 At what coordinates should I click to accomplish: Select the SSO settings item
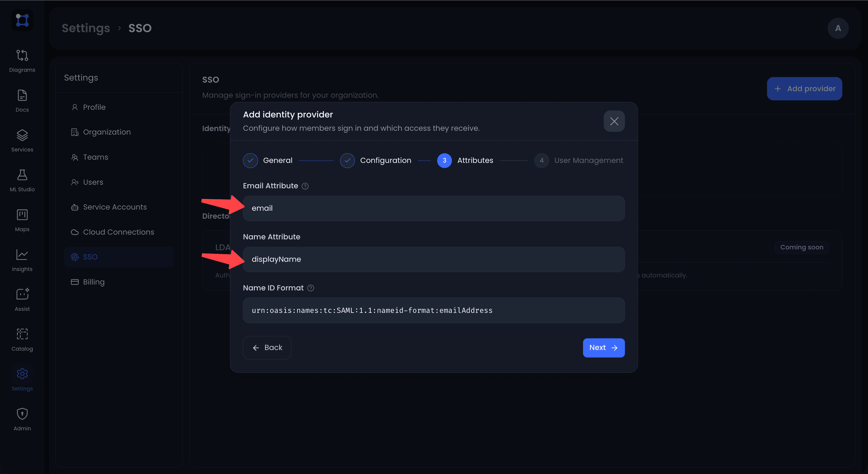coord(119,257)
